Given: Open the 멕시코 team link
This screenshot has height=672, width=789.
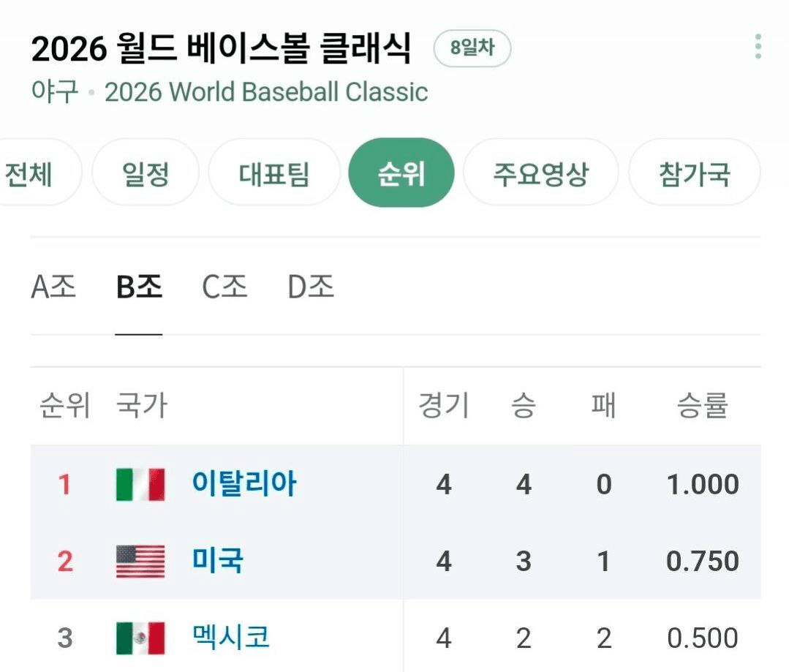Looking at the screenshot, I should tap(231, 638).
